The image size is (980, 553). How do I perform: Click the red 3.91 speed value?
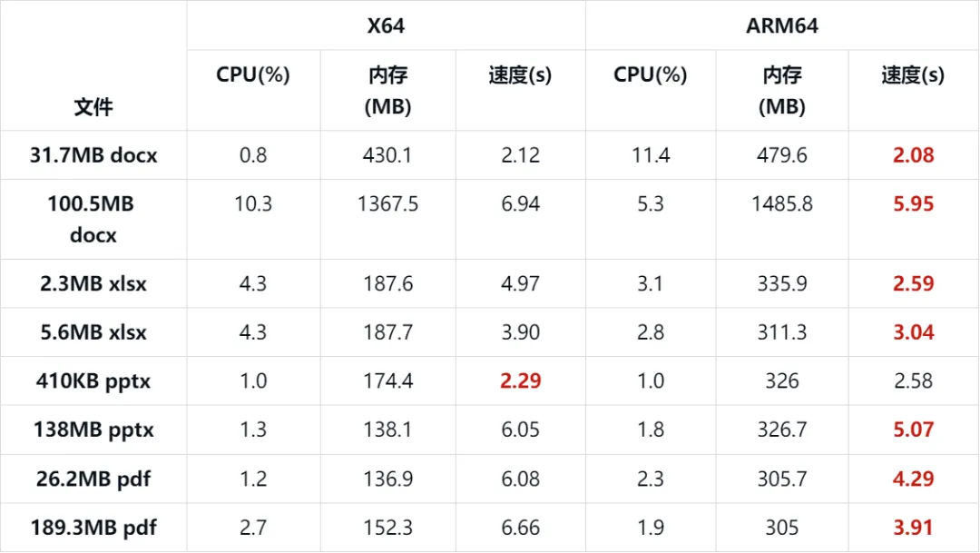coord(913,528)
